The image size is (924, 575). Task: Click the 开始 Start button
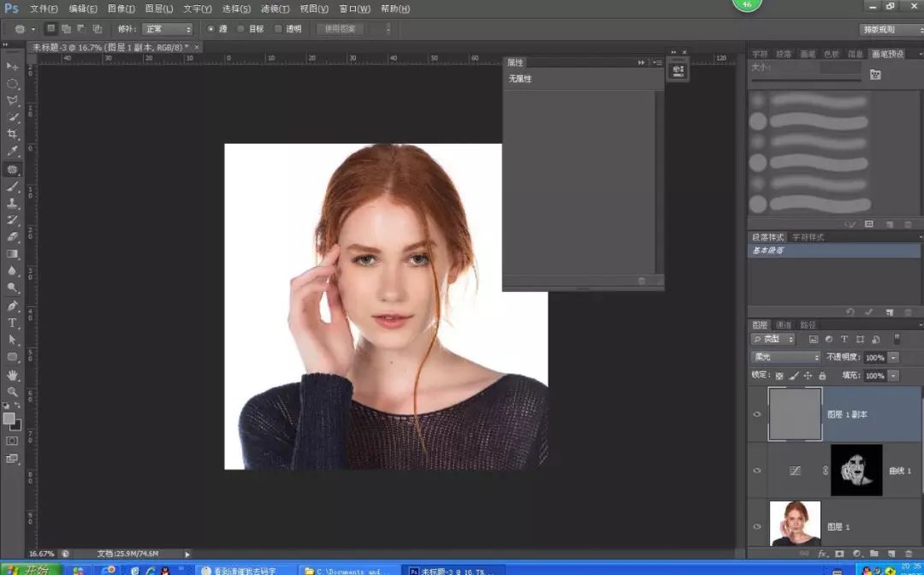(x=30, y=569)
